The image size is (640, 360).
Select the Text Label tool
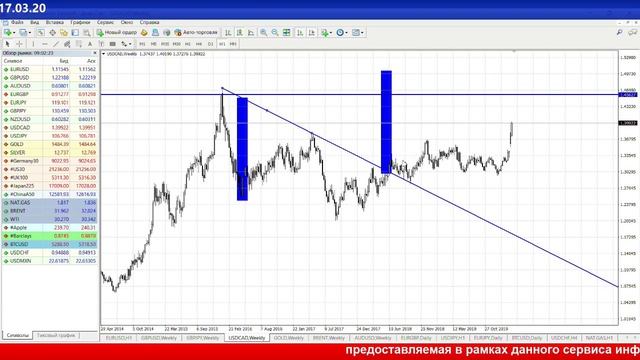click(101, 44)
